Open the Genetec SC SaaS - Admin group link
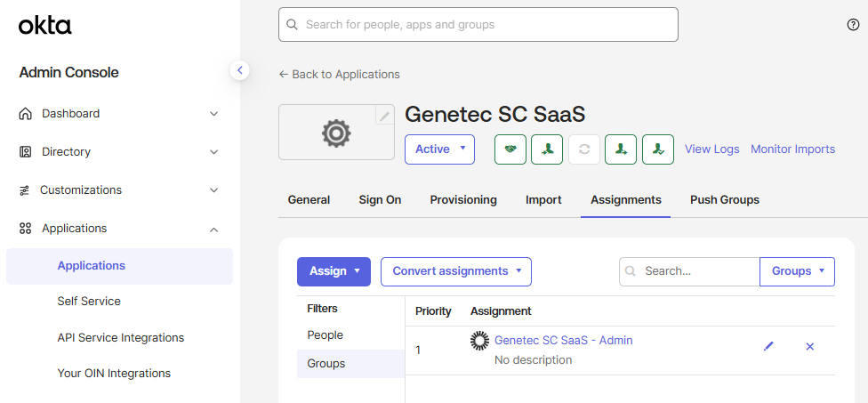 pyautogui.click(x=564, y=340)
